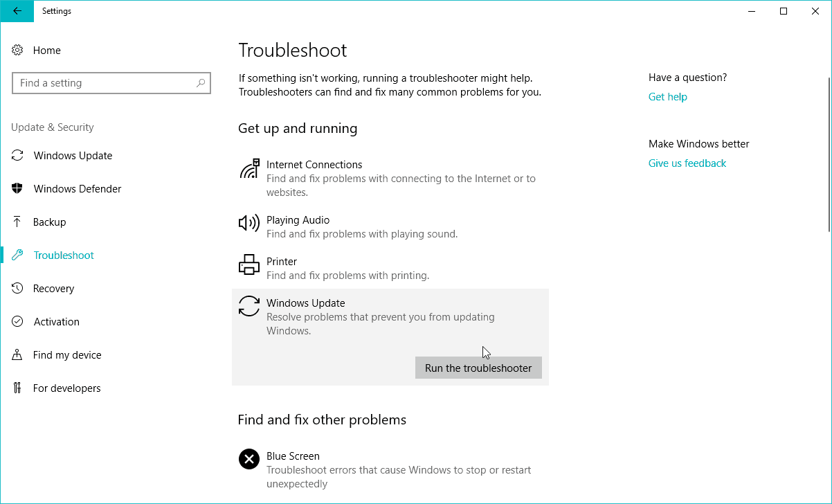Click the Playing Audio speaker icon
The height and width of the screenshot is (504, 832).
(249, 223)
